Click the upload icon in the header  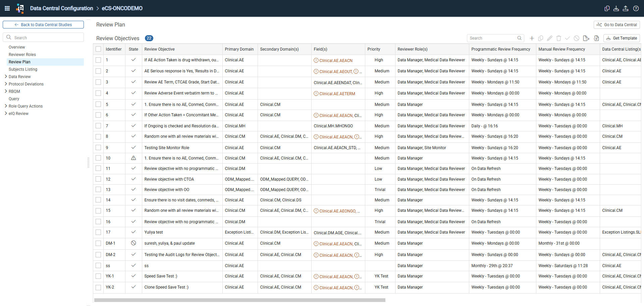click(626, 8)
